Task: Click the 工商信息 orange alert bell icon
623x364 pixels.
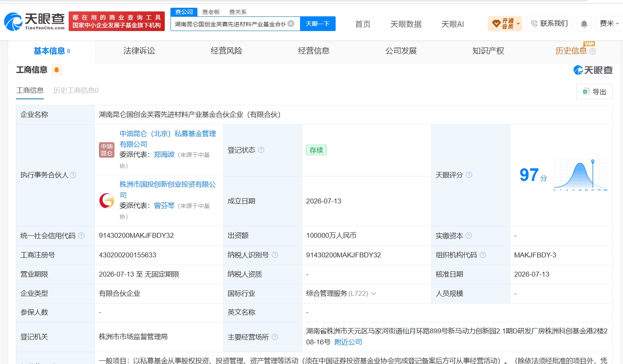Action: tap(56, 70)
